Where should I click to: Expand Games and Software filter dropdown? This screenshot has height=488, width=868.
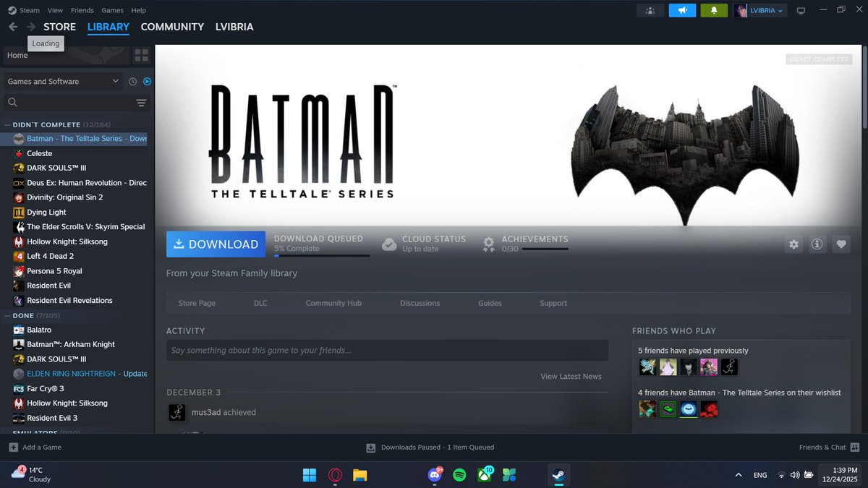click(63, 82)
